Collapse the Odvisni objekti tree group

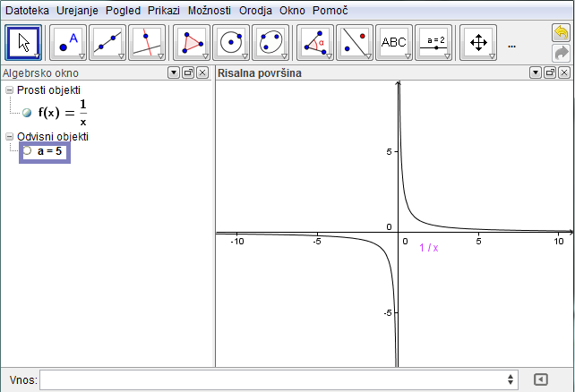(9, 136)
